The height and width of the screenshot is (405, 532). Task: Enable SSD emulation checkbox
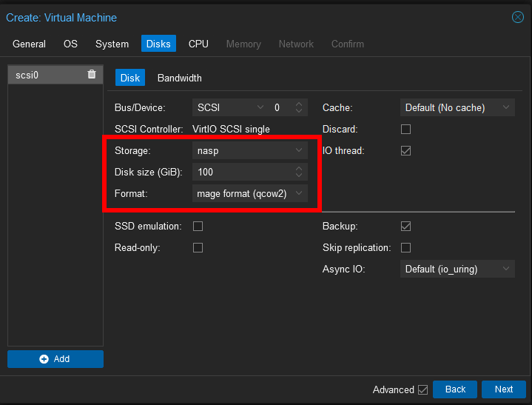pos(198,226)
